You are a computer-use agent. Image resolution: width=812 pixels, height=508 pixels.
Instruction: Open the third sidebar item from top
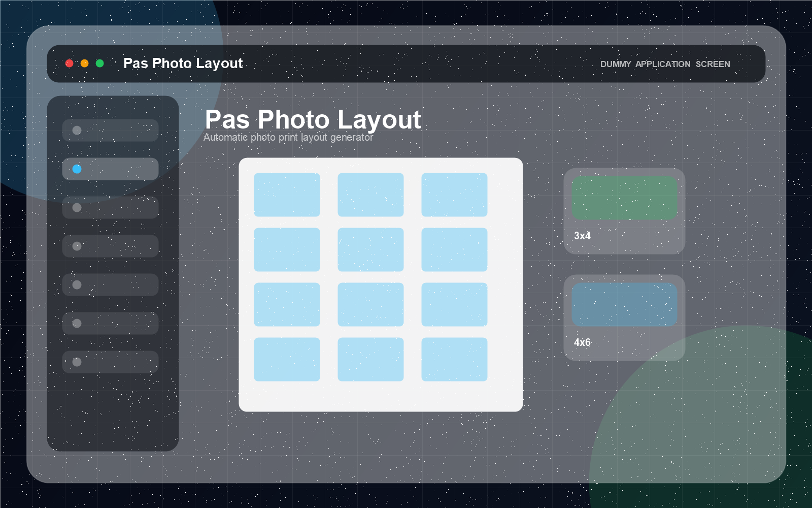pyautogui.click(x=110, y=207)
